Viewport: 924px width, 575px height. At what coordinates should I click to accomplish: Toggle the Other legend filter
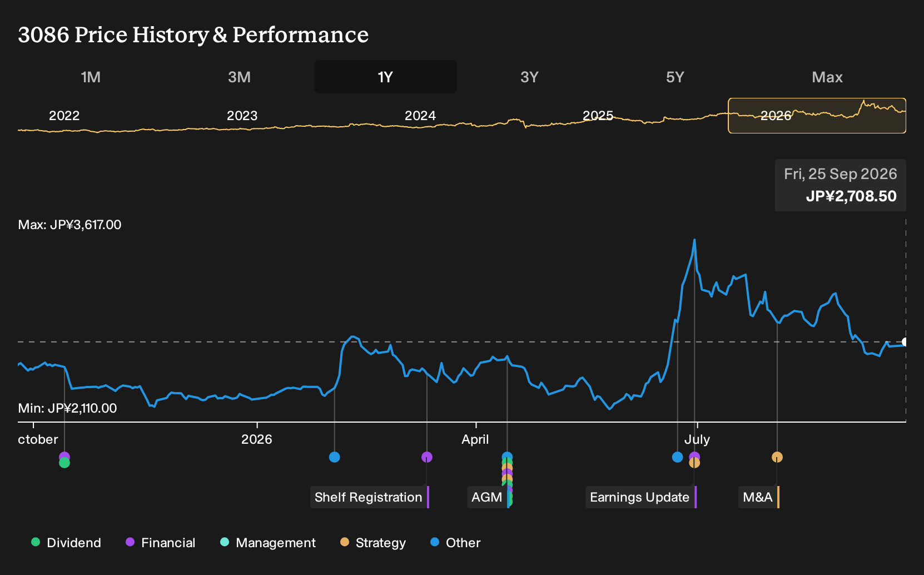(455, 543)
